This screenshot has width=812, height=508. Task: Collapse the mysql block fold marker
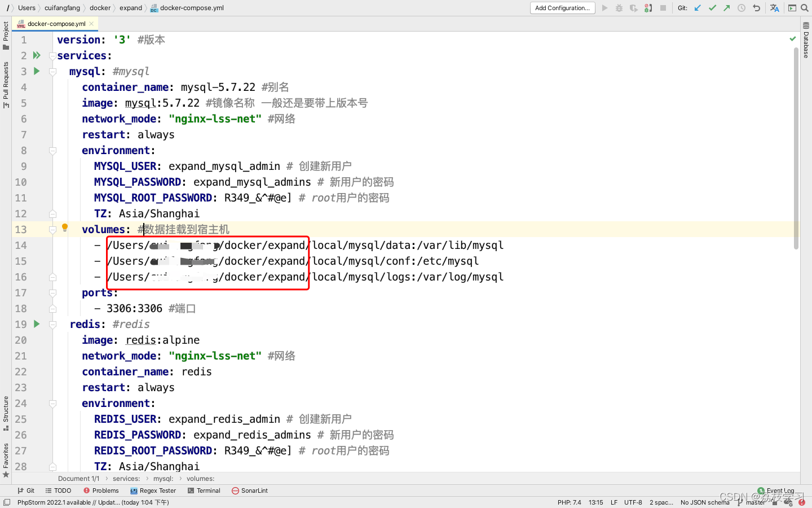tap(52, 72)
